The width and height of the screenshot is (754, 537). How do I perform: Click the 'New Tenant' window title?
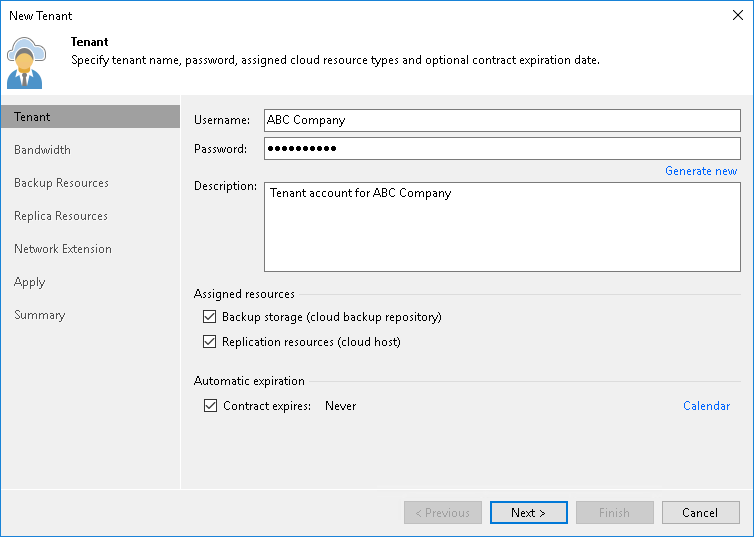40,16
